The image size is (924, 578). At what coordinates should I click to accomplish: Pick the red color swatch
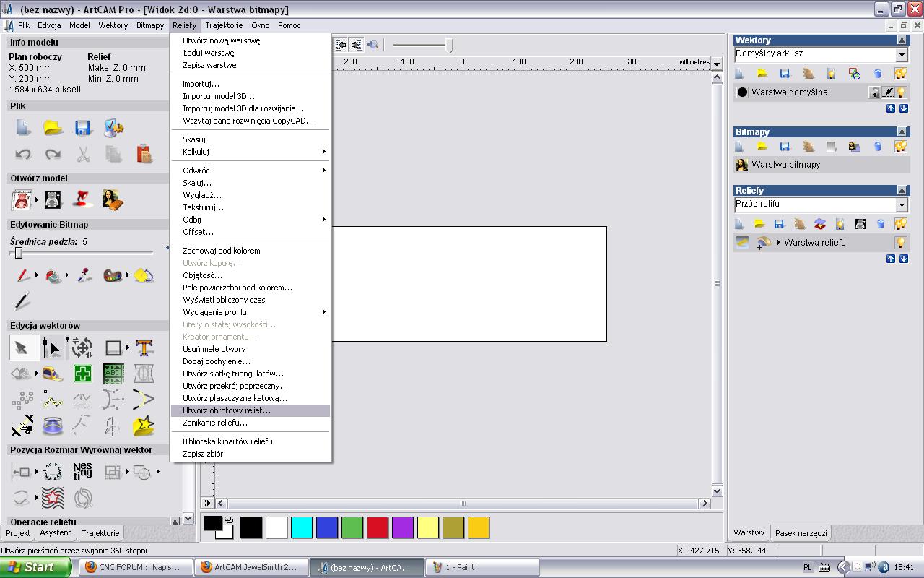click(x=378, y=527)
